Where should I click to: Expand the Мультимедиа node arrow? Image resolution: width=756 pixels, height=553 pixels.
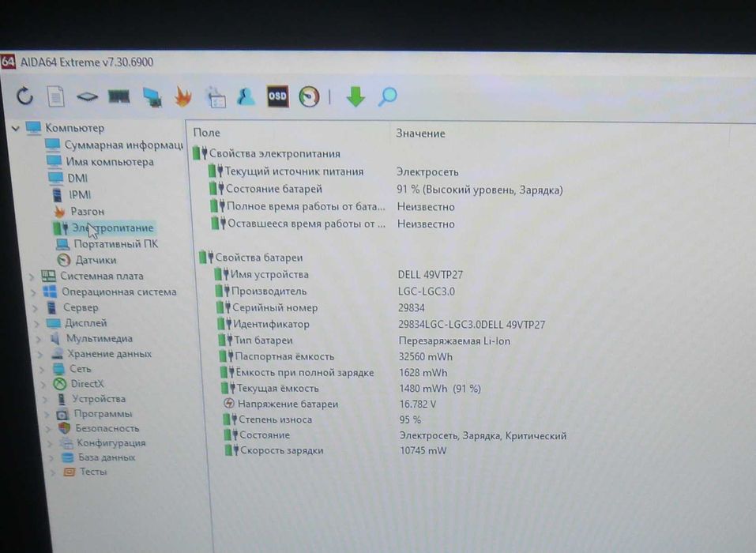[x=39, y=339]
